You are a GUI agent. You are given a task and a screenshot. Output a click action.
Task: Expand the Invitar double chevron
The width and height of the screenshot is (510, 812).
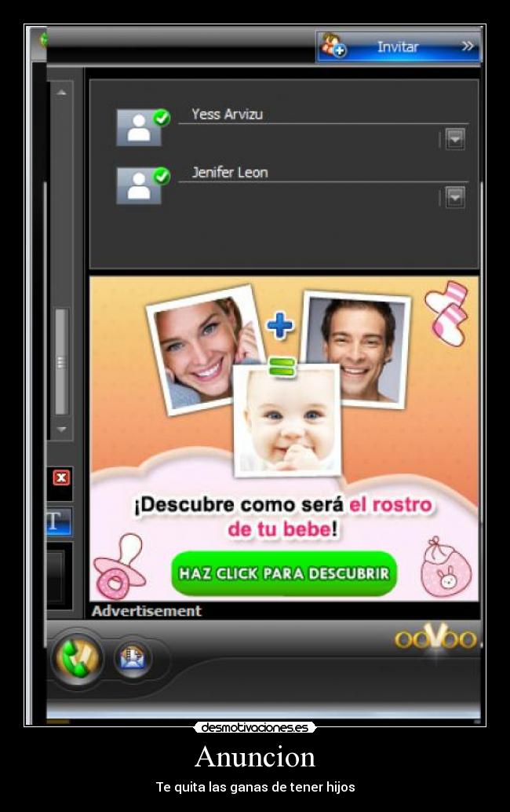[x=468, y=46]
